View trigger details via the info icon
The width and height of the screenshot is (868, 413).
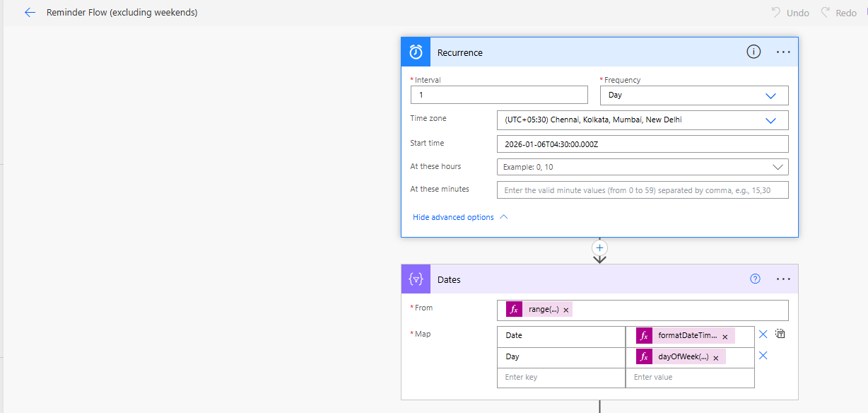tap(753, 52)
